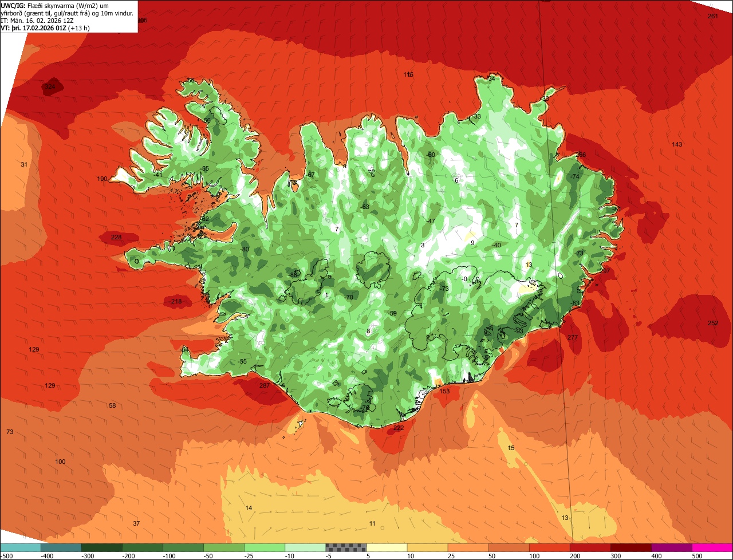Click the 261 flux value at top right
Screen dimensions: 733x560
pyautogui.click(x=713, y=16)
